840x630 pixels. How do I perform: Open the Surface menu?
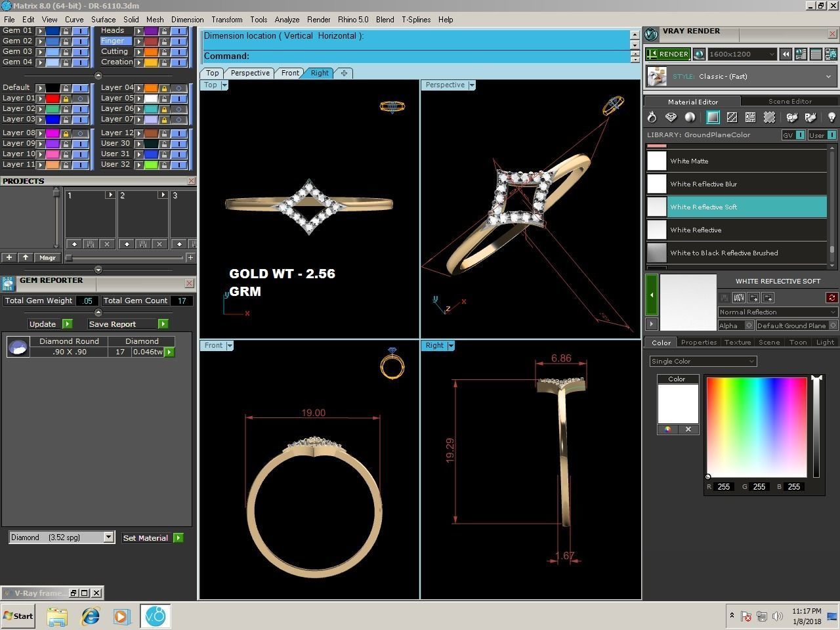(x=104, y=20)
